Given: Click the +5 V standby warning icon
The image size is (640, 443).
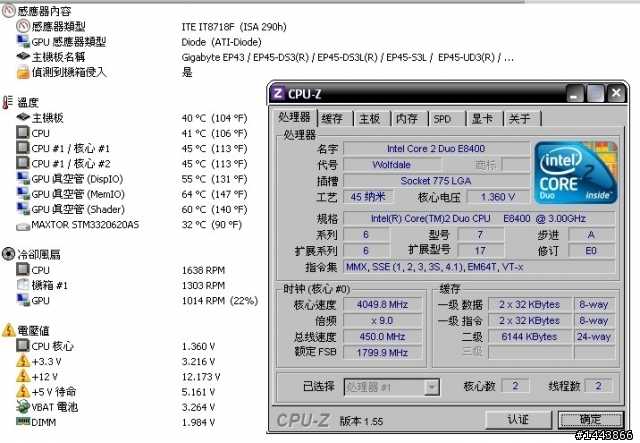Looking at the screenshot, I should pos(23,391).
